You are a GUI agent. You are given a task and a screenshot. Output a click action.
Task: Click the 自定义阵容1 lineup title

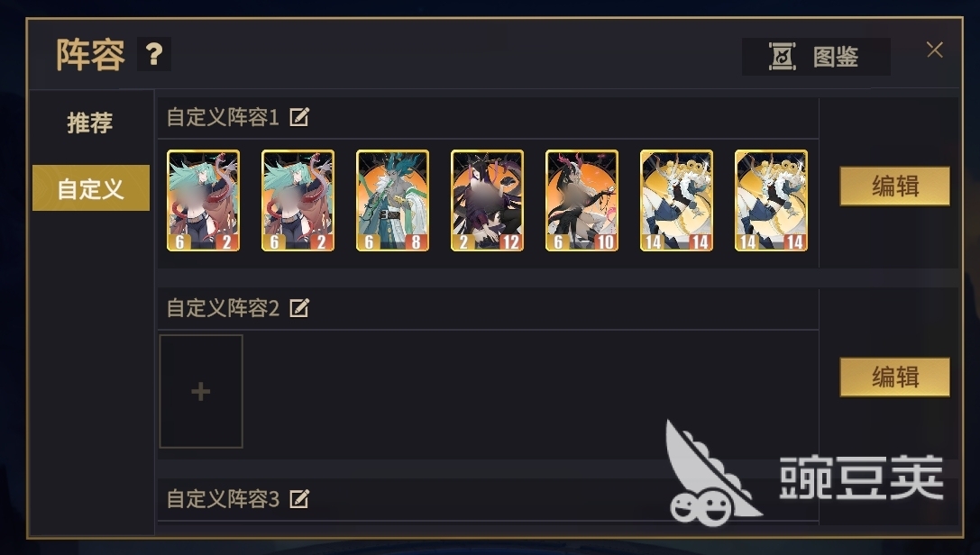[223, 117]
